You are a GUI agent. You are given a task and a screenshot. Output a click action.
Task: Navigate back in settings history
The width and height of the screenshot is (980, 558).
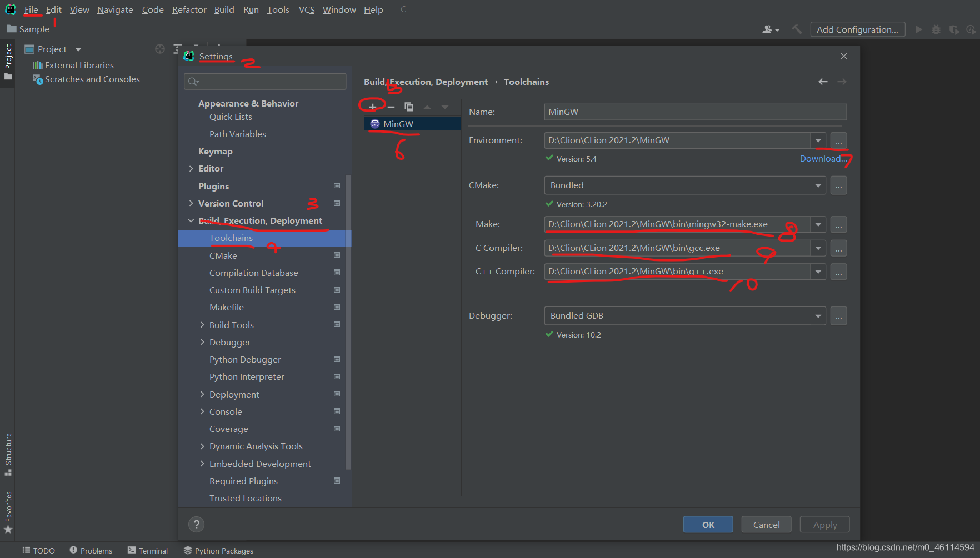(x=823, y=82)
